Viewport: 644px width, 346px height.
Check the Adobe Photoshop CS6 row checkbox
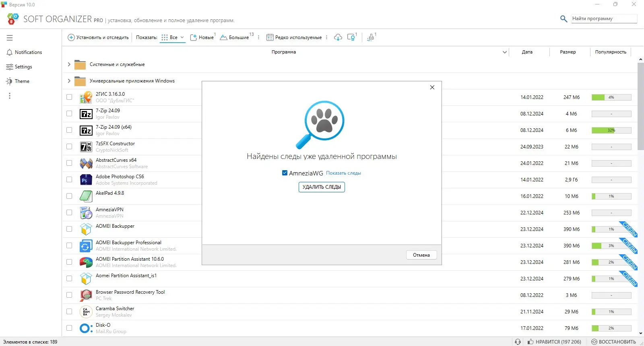click(69, 179)
